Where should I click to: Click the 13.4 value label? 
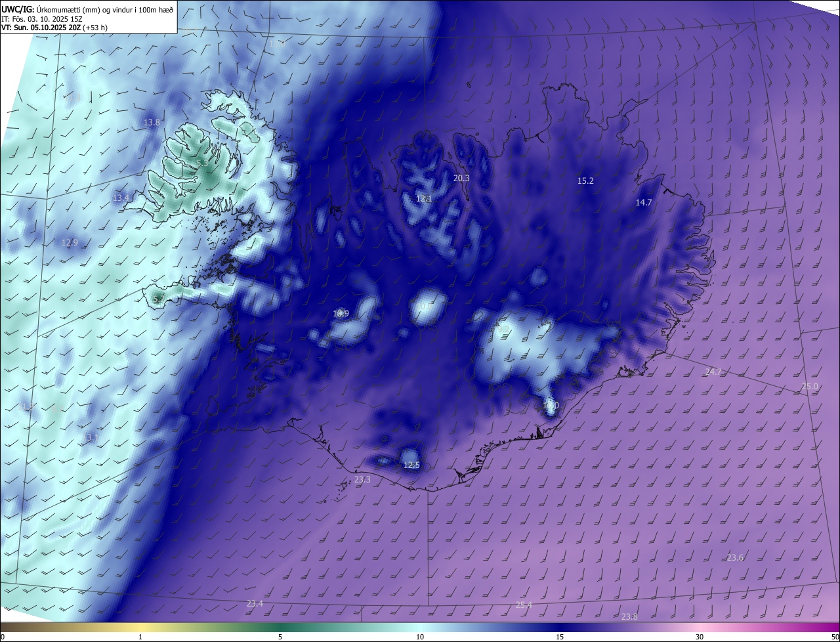click(x=121, y=198)
